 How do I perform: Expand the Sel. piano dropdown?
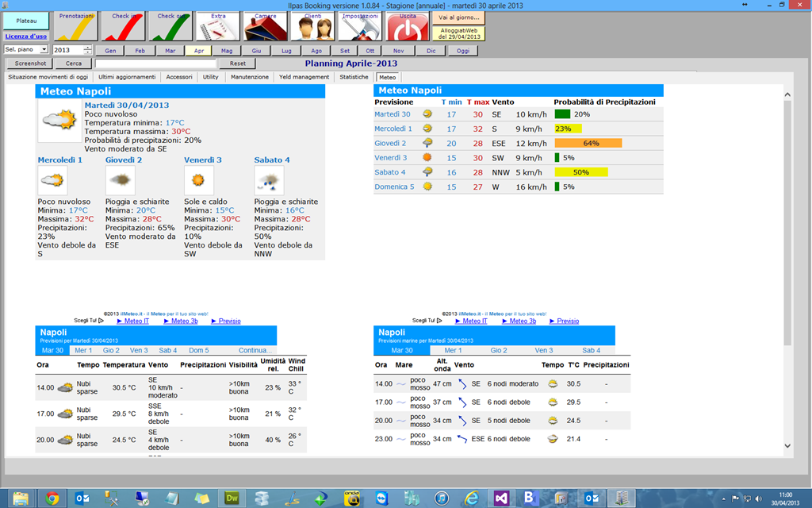44,50
